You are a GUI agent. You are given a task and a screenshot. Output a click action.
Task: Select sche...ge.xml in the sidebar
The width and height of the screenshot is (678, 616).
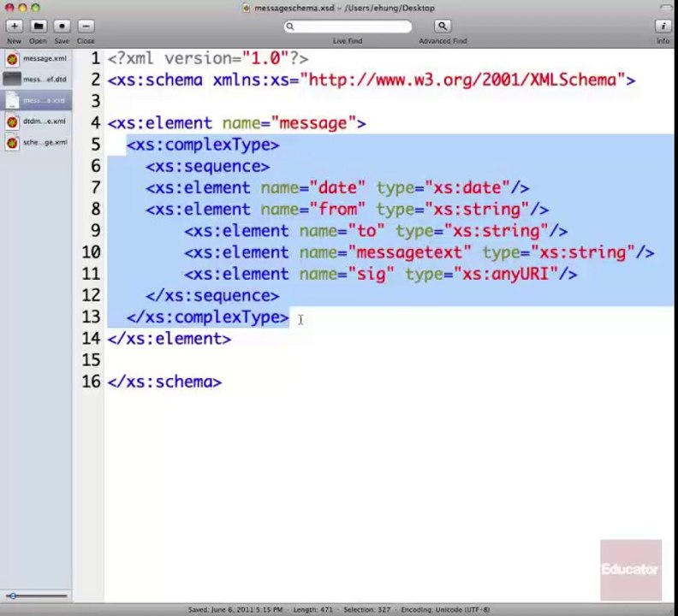(x=36, y=142)
